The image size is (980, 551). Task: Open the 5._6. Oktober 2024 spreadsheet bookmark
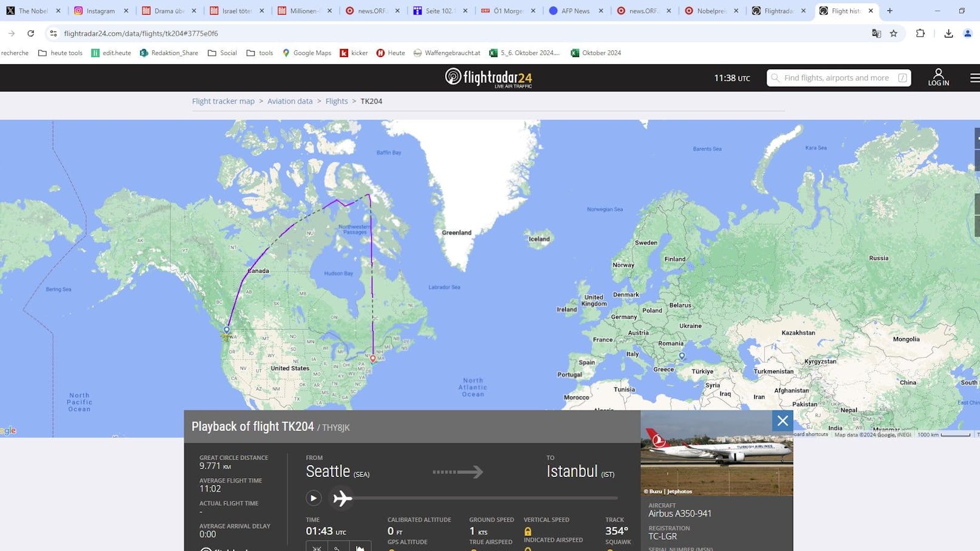[x=525, y=53]
